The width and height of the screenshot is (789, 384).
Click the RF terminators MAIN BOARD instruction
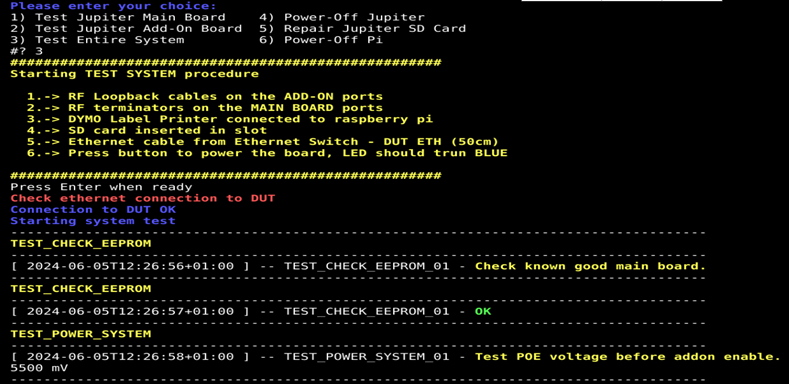click(x=205, y=108)
